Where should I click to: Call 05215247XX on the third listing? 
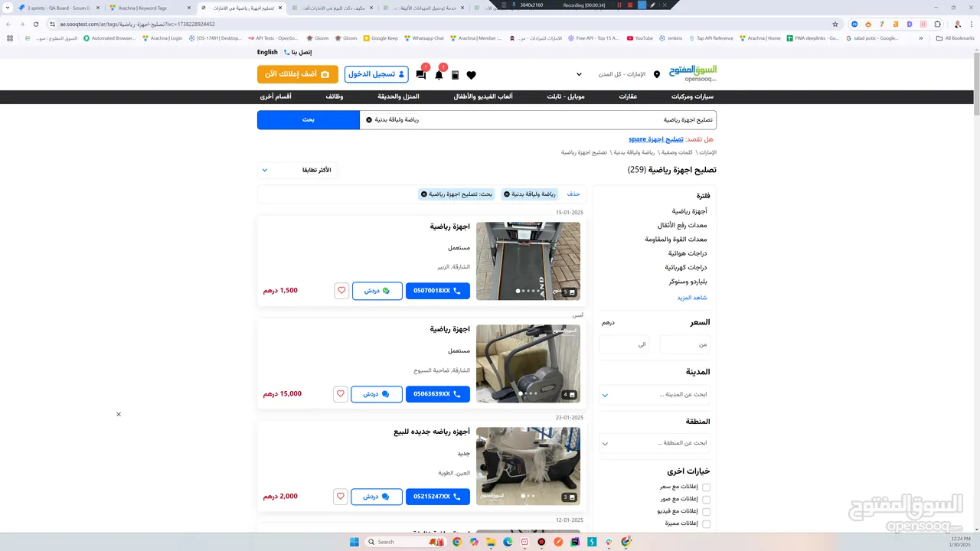(438, 496)
